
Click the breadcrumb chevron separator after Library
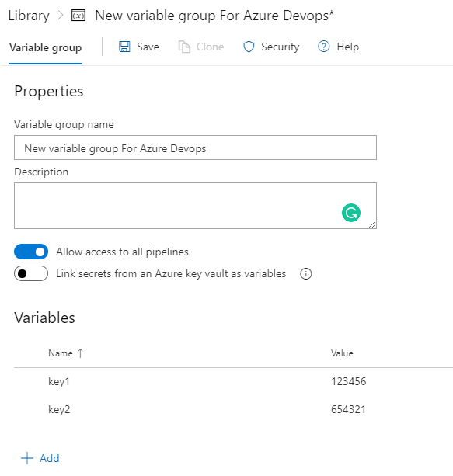[x=61, y=16]
